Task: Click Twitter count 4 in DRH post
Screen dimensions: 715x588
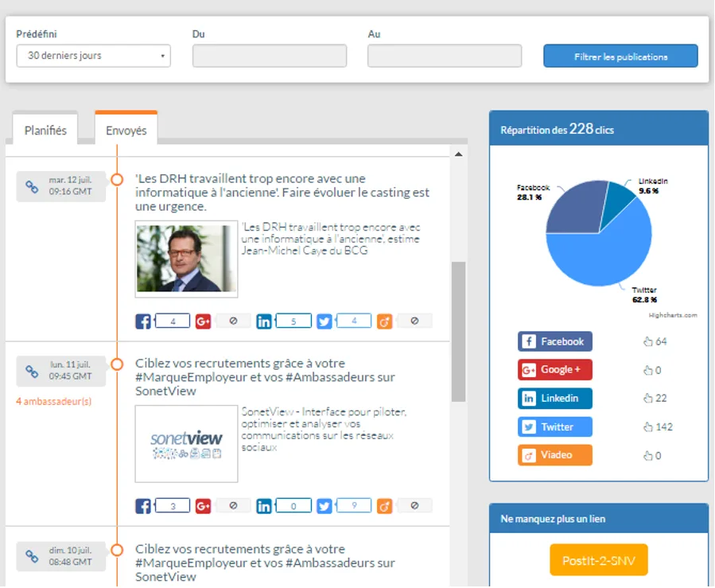Action: tap(354, 321)
